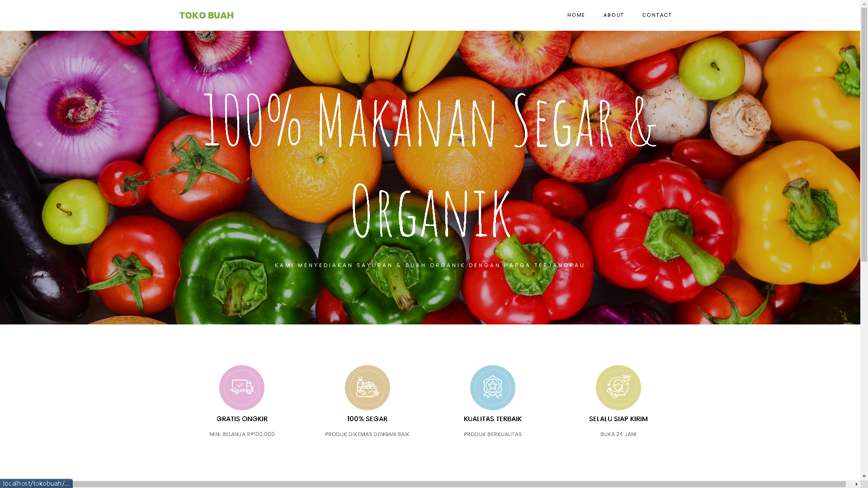This screenshot has width=868, height=488.
Task: Click the customer support headset icon
Action: coord(618,388)
